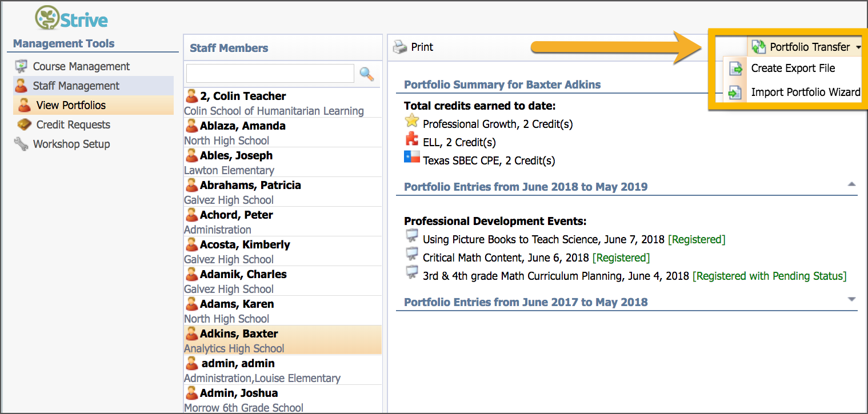This screenshot has height=414, width=868.
Task: Click the 3rd & 4th grade Math event icon
Action: click(x=411, y=273)
